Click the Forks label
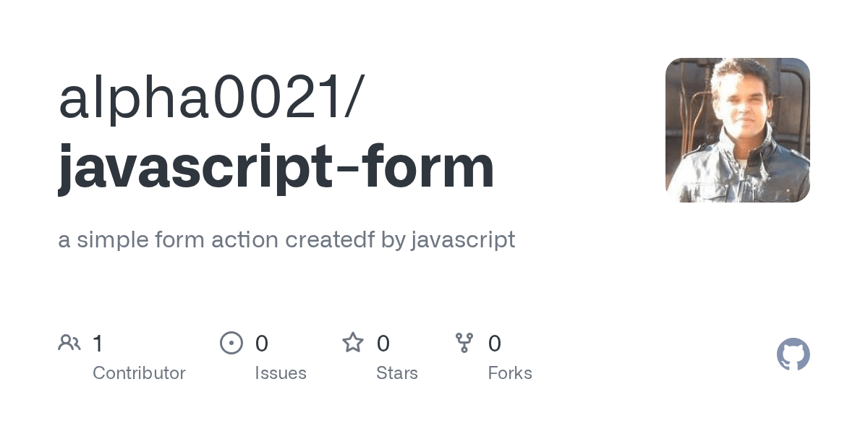Viewport: 868px width, 434px height. 510,373
